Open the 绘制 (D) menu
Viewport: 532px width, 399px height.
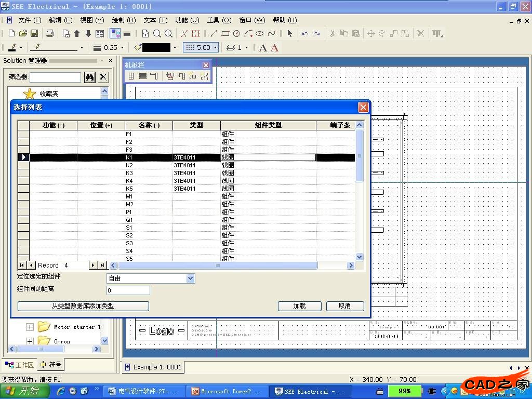click(124, 20)
